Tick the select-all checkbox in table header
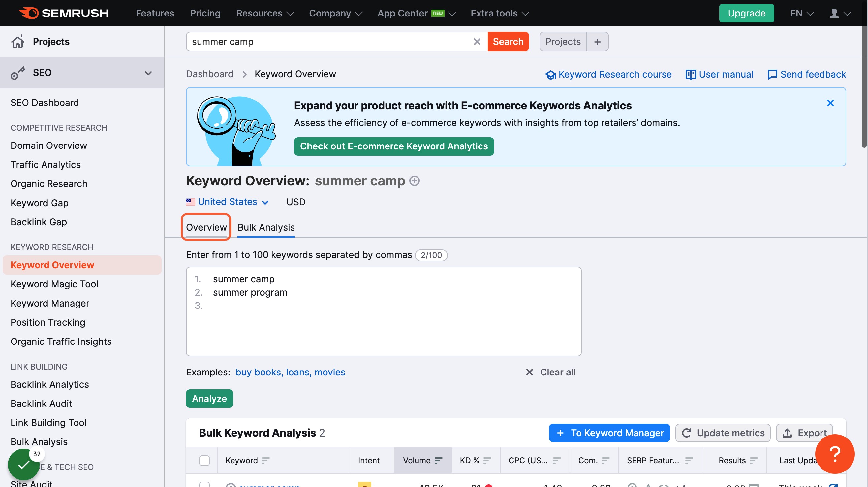This screenshot has width=868, height=487. coord(204,460)
